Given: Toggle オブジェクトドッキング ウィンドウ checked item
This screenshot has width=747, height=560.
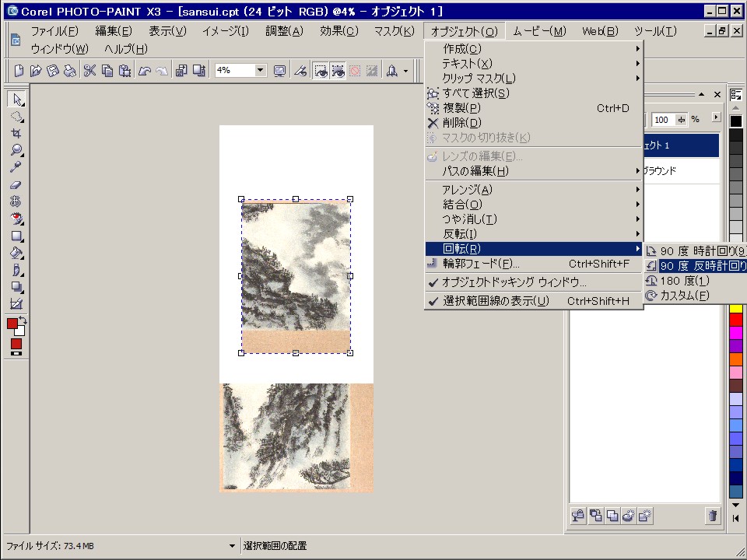Looking at the screenshot, I should pyautogui.click(x=534, y=282).
